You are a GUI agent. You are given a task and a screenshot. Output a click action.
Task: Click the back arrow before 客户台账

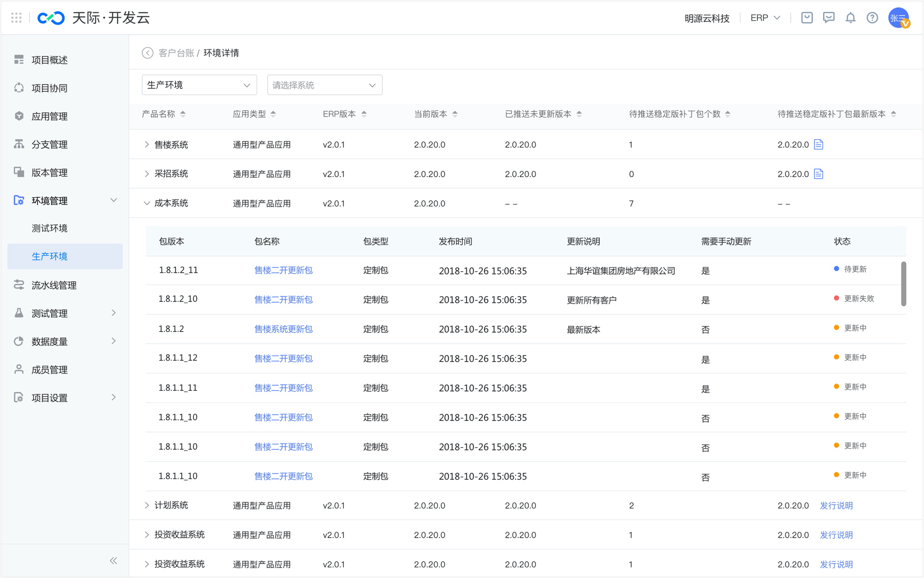click(147, 53)
